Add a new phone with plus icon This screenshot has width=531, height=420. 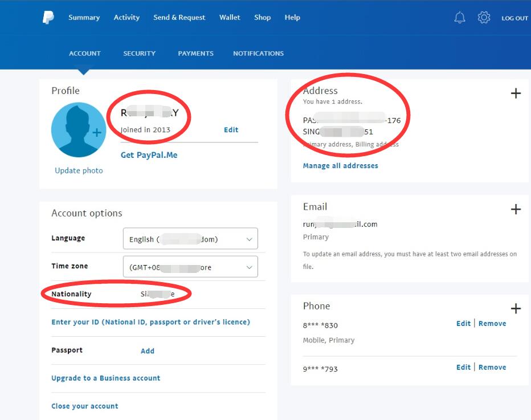516,309
